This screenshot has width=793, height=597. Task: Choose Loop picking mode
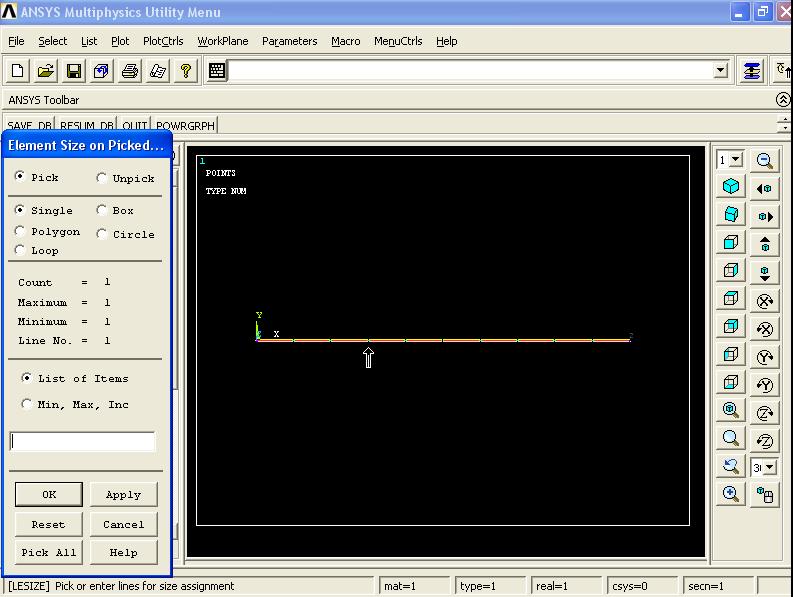[x=20, y=250]
